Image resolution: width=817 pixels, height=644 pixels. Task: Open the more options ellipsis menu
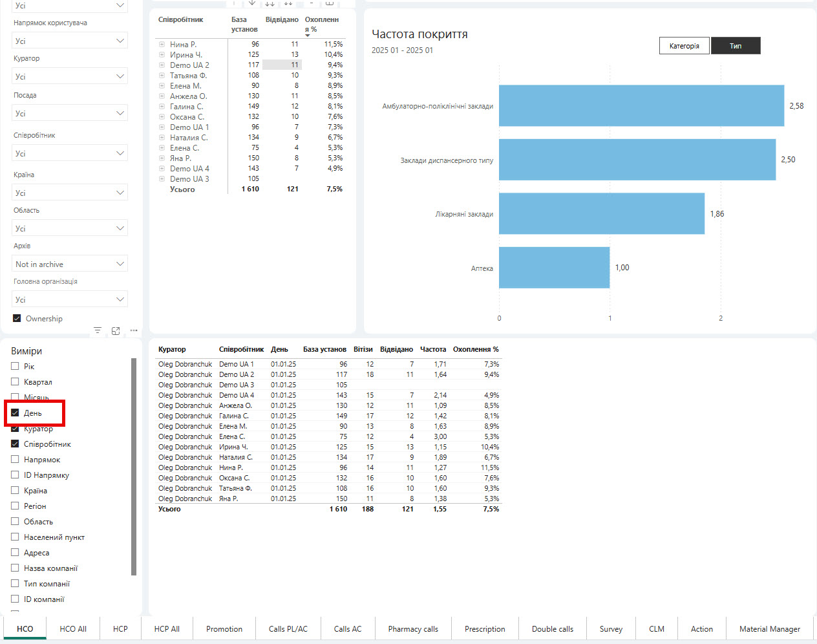(134, 330)
